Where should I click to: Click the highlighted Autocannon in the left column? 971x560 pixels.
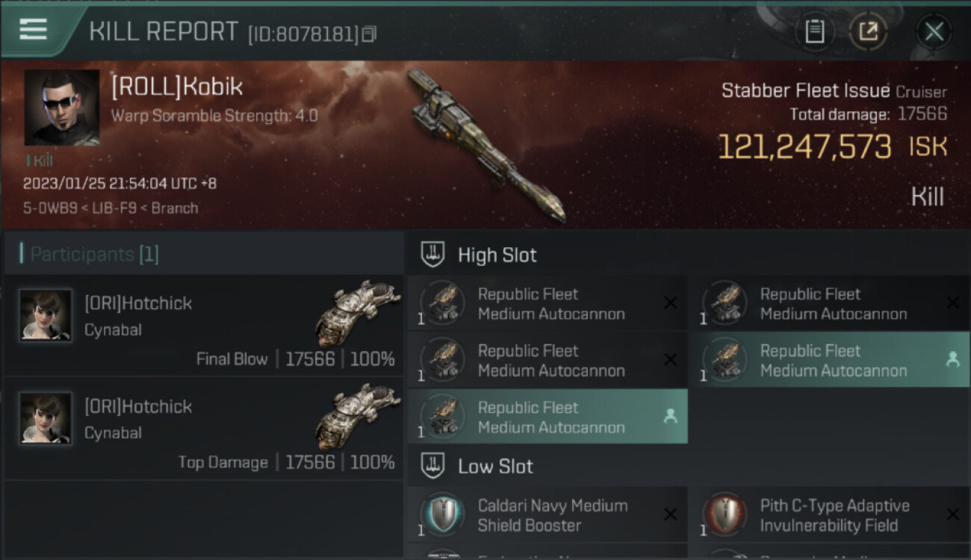pyautogui.click(x=547, y=417)
